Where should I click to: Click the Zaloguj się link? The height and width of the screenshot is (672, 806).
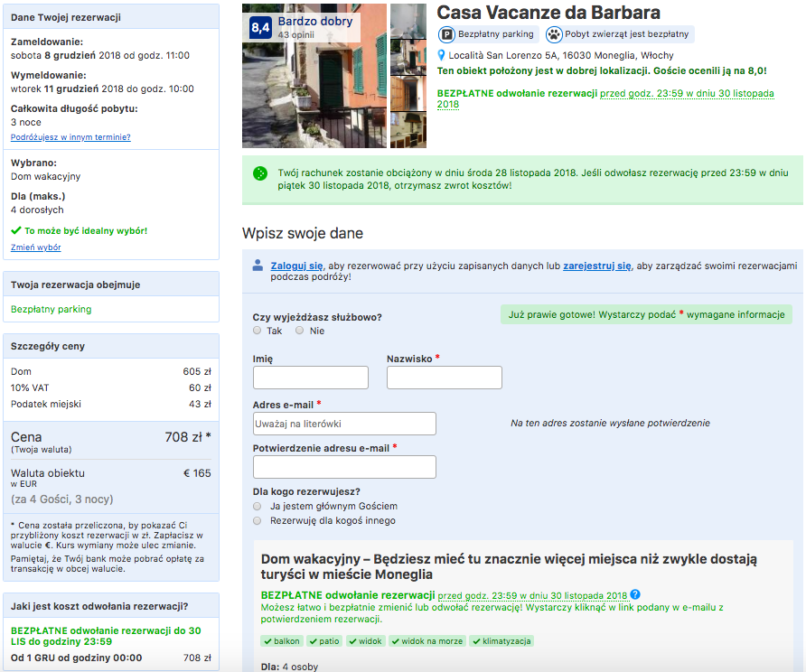[x=297, y=266]
